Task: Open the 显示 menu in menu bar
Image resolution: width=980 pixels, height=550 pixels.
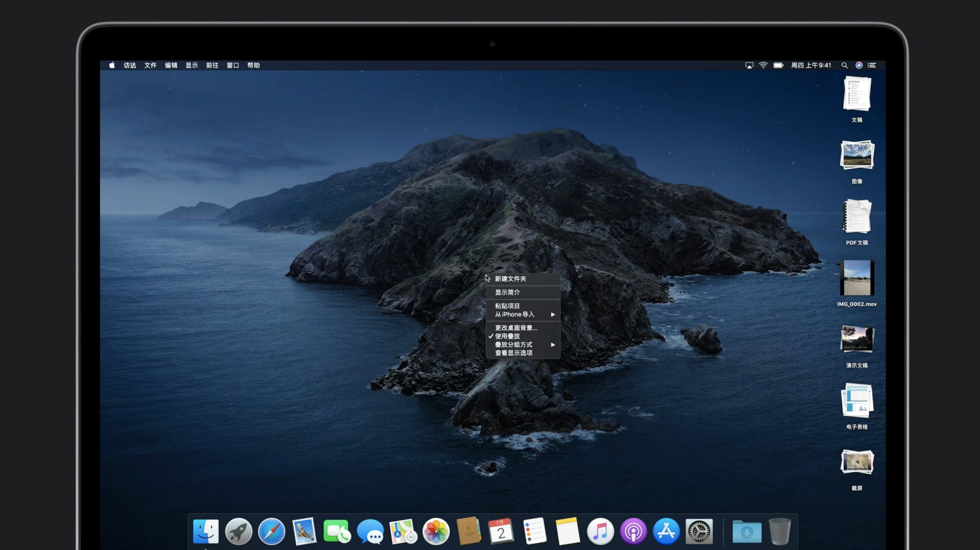Action: 191,65
